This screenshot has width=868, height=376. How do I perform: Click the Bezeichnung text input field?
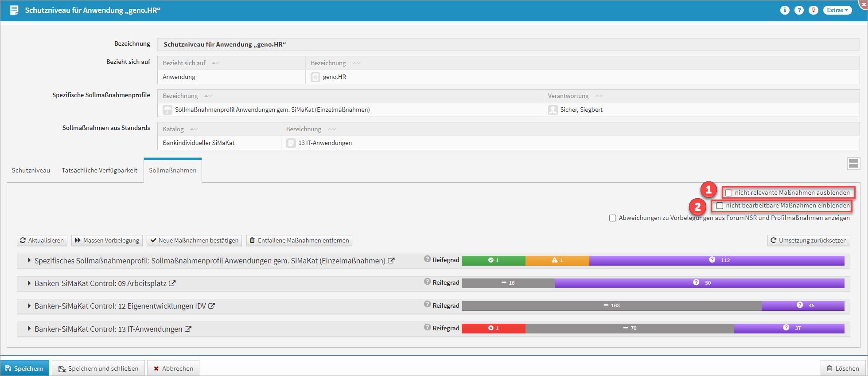point(508,44)
